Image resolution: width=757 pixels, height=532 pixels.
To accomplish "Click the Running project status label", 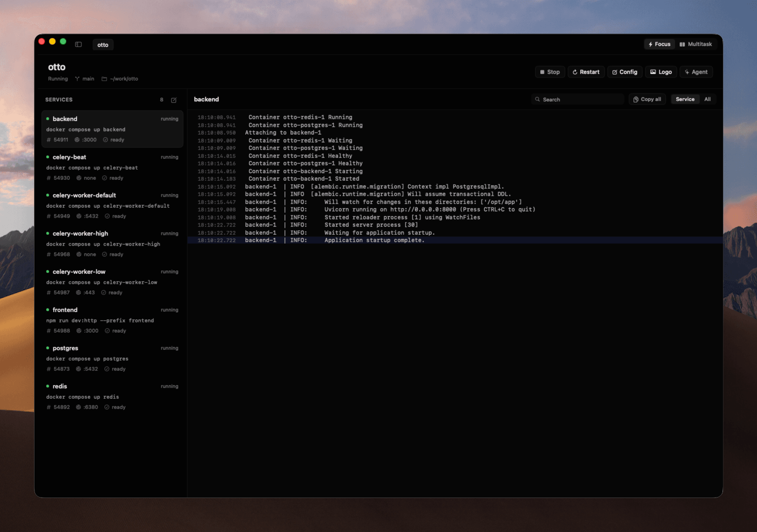I will 58,79.
